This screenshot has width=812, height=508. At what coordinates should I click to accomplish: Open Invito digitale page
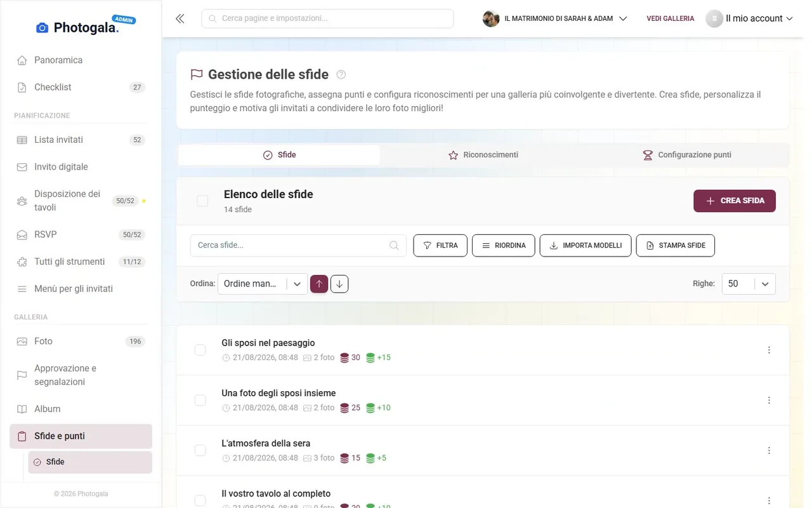click(81, 167)
